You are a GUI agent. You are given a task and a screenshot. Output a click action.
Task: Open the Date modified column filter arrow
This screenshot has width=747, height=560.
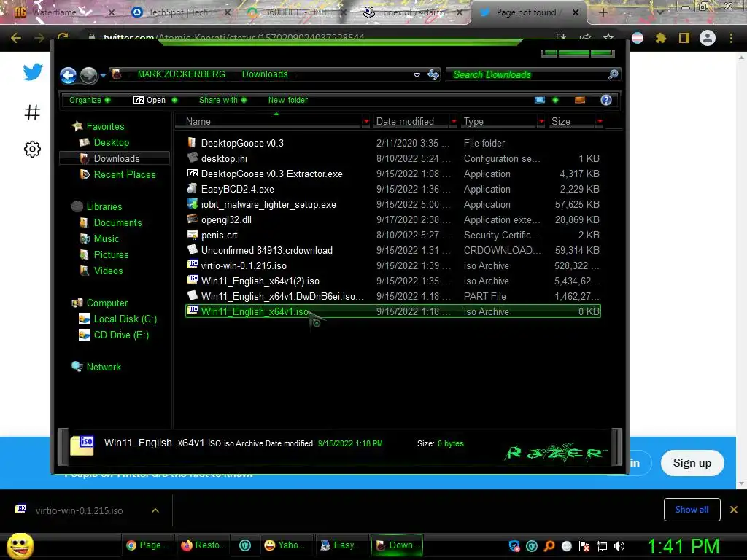454,122
